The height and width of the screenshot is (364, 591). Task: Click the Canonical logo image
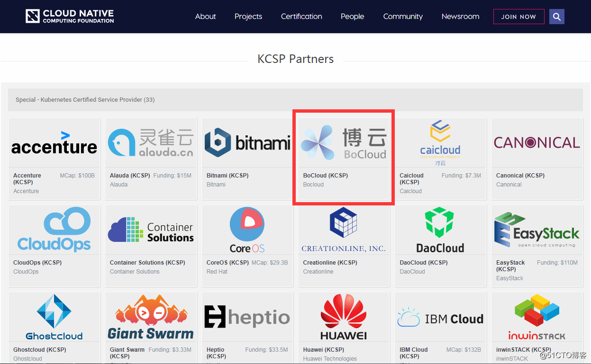click(x=537, y=142)
